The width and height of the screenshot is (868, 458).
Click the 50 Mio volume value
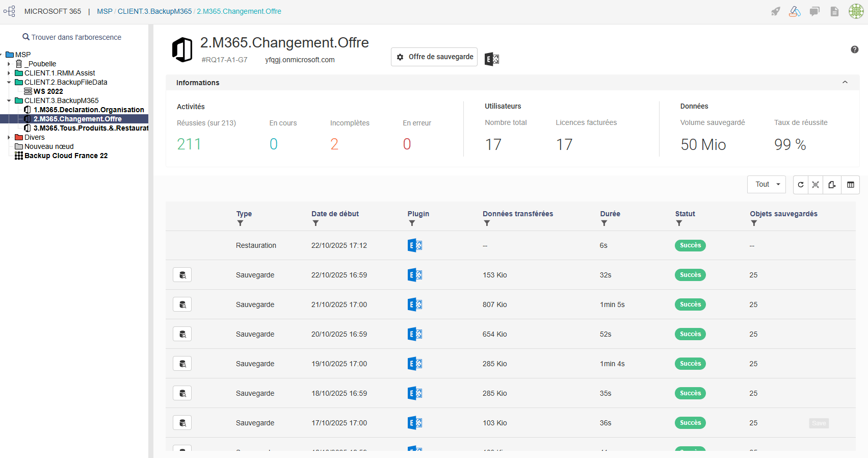coord(703,145)
